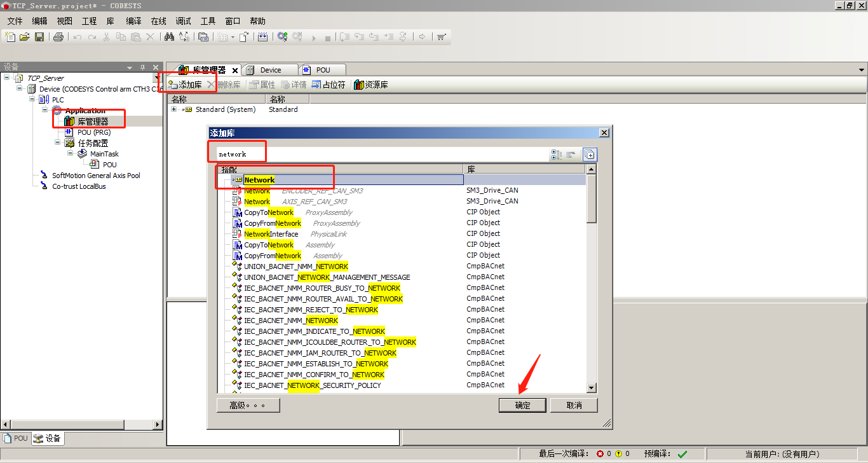Viewport: 868px width, 463px height.
Task: Pin the 设备 panel with the pushpin
Action: tap(143, 67)
